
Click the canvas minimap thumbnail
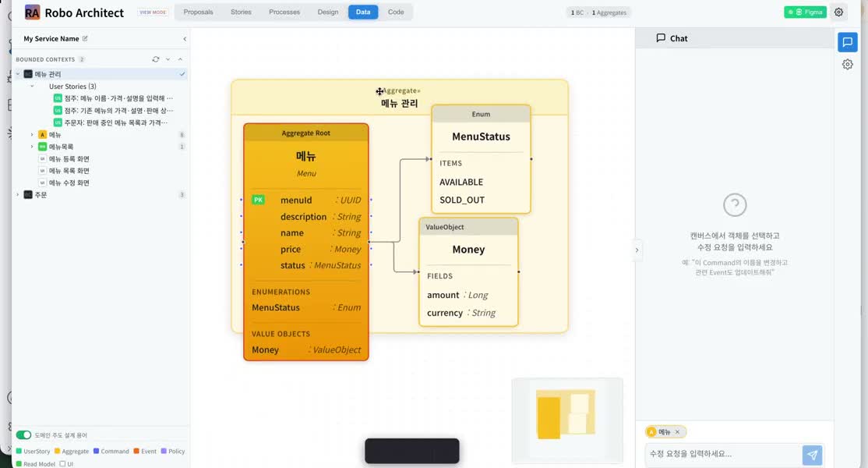pos(567,421)
